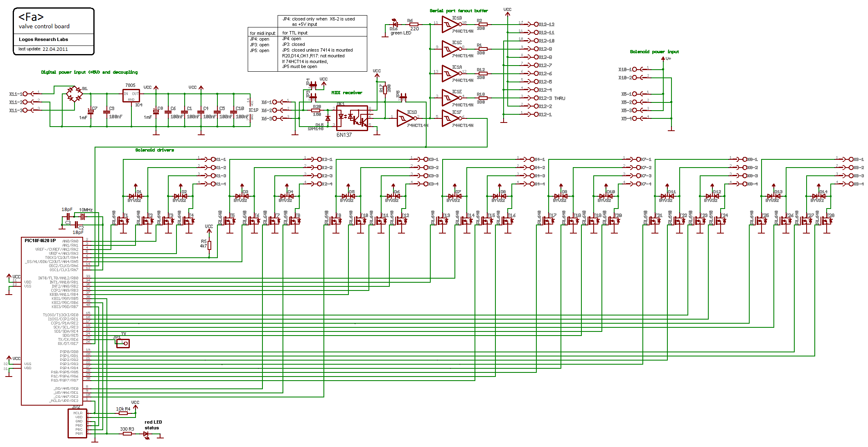Click the THRU label at X12-3
Image resolution: width=868 pixels, height=447 pixels.
coord(559,98)
